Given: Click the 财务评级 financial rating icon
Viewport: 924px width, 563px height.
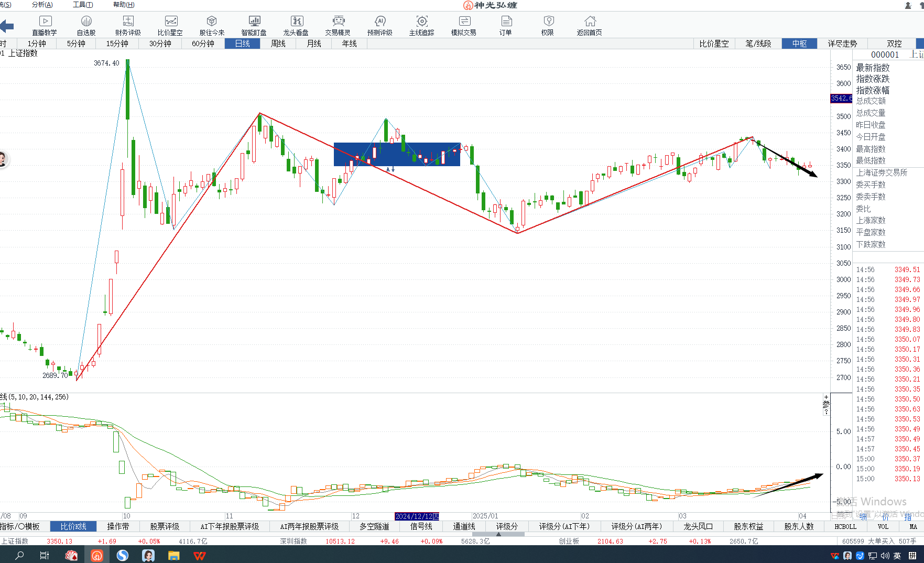Looking at the screenshot, I should 128,25.
